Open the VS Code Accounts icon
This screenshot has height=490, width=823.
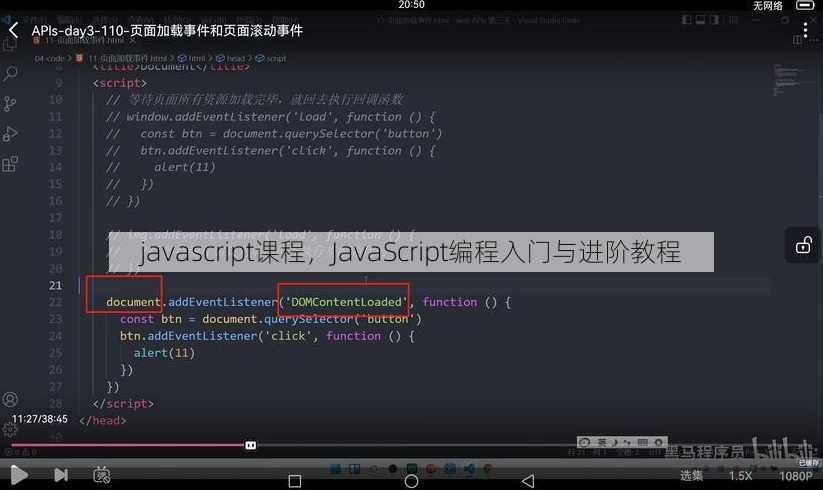[x=10, y=399]
